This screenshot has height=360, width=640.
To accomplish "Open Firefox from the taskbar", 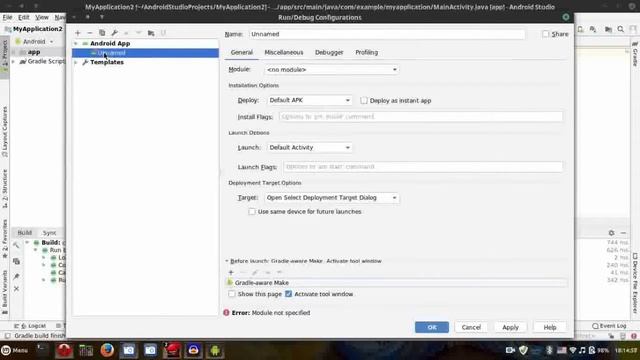I will pyautogui.click(x=107, y=350).
